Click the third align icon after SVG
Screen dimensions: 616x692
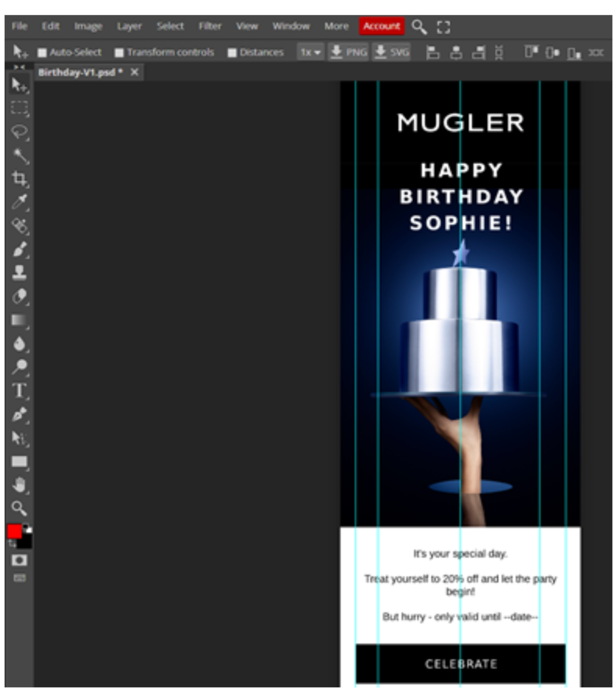(479, 53)
